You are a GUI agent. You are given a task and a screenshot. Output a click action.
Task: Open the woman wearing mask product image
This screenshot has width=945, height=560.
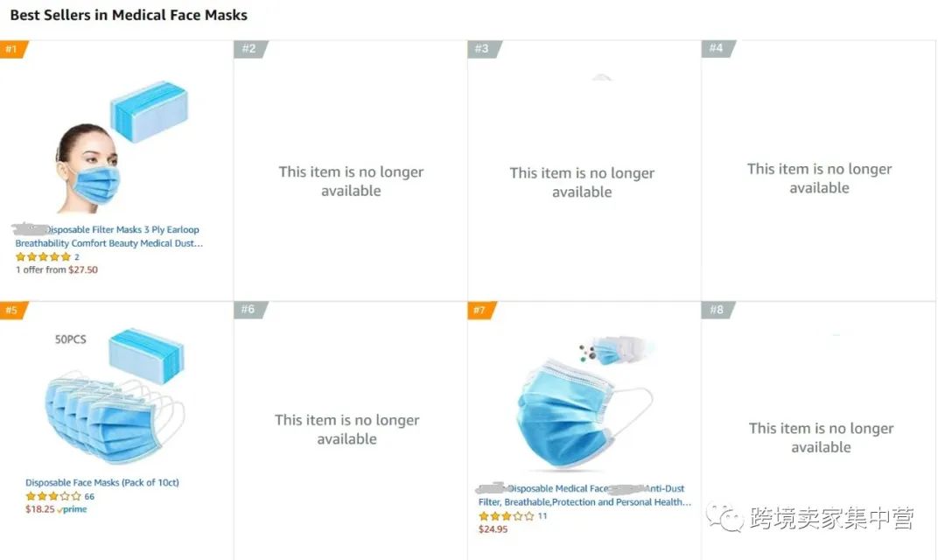(122, 147)
